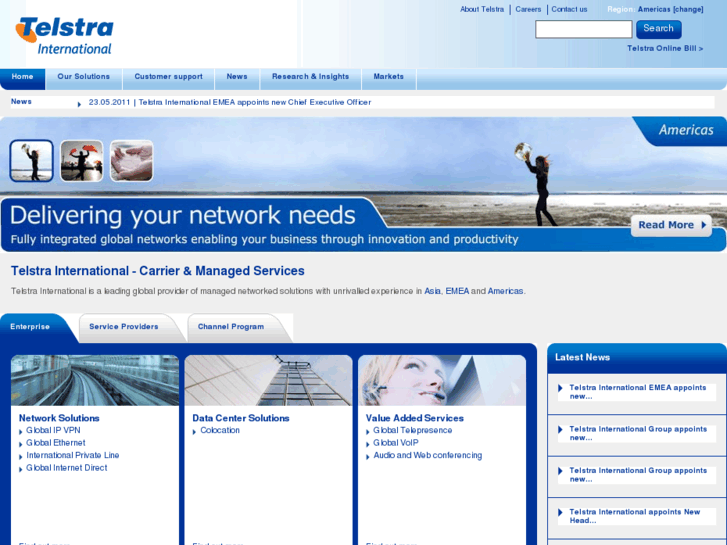Open the Global Internet Direct link
The image size is (727, 545).
pos(67,468)
